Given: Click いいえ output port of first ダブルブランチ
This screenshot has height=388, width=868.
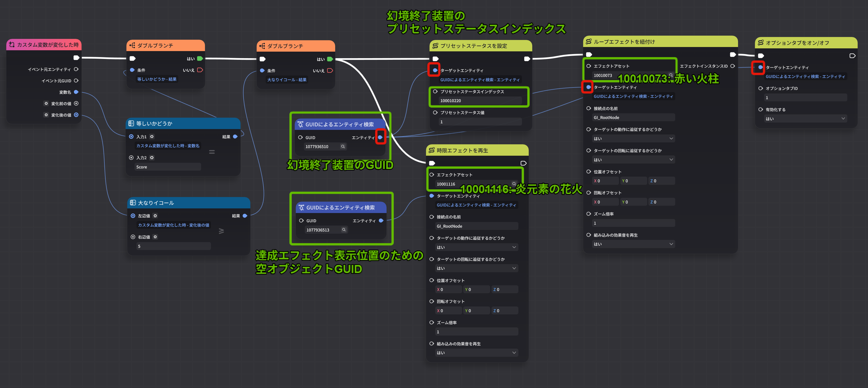Looking at the screenshot, I should (200, 70).
